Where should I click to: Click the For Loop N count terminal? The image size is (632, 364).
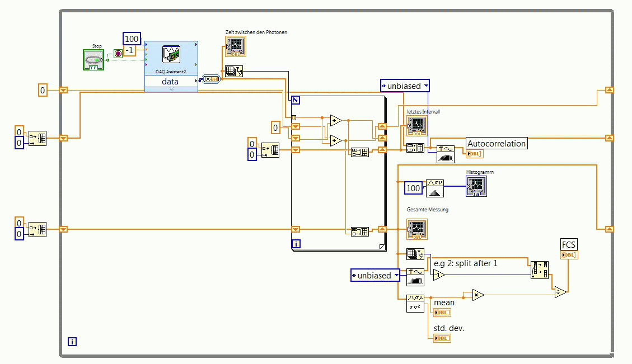pos(296,100)
